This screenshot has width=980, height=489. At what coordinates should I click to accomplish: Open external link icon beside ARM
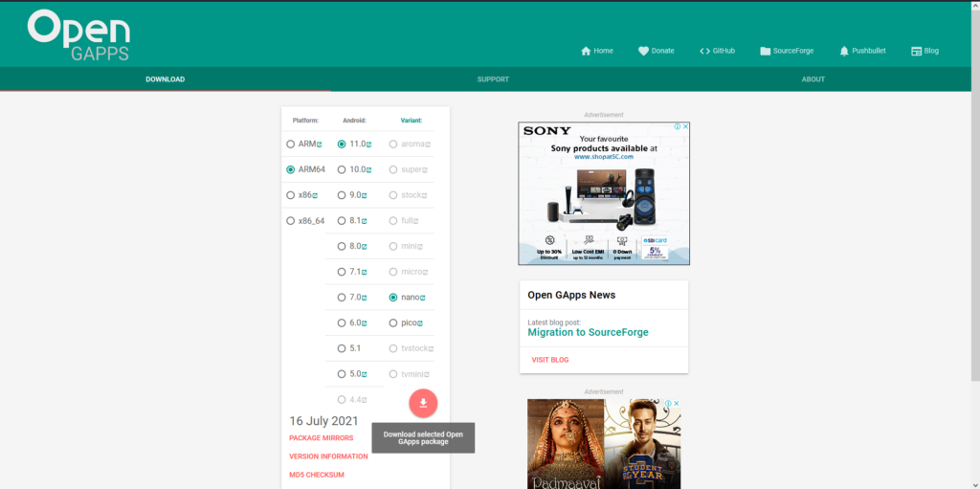tap(320, 144)
